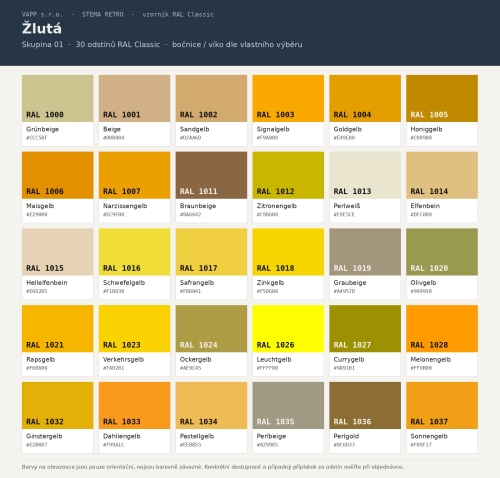Choose the RAL 1035 Perlbeige swatch
500x478 pixels.
[x=288, y=417]
